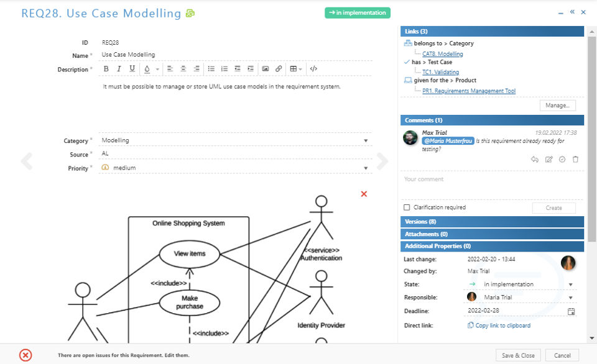
Task: Open the Category dropdown
Action: point(366,140)
